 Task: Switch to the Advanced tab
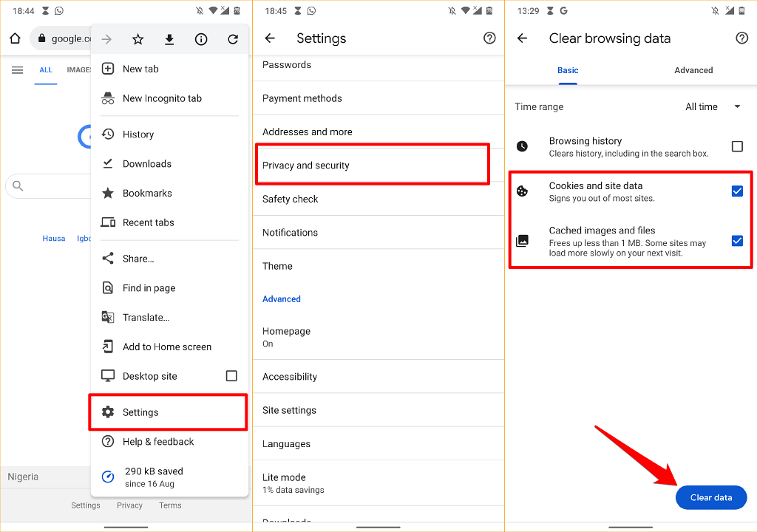693,70
